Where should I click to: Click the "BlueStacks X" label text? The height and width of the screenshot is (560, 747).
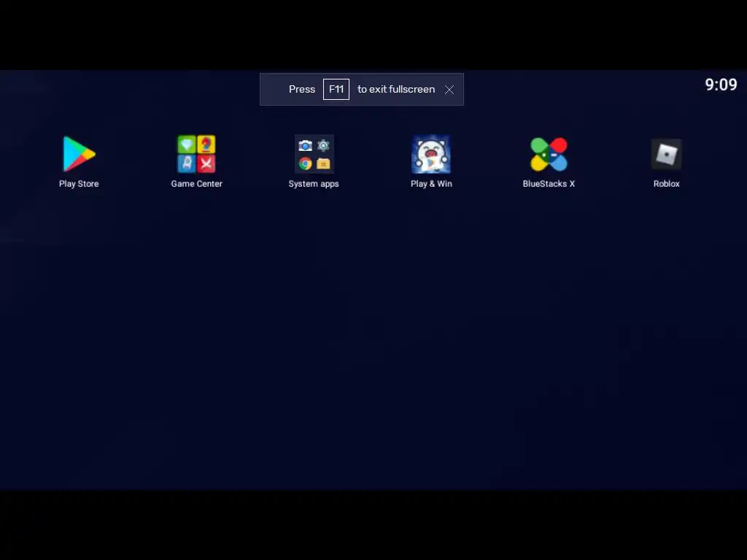point(549,184)
